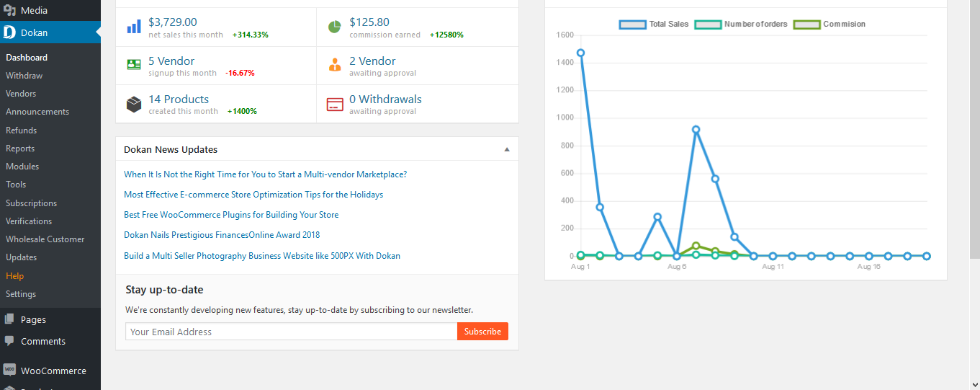Open Announcements in Dokan menu

(37, 112)
